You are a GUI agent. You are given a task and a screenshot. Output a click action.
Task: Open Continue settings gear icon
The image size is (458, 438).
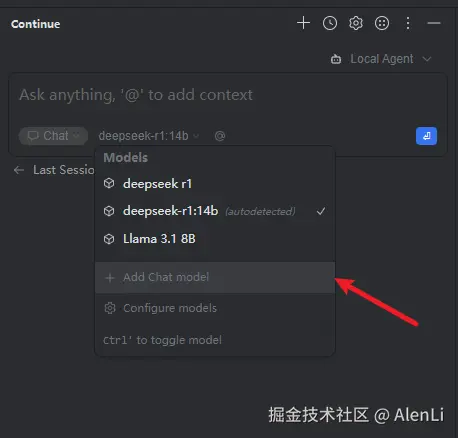(356, 23)
